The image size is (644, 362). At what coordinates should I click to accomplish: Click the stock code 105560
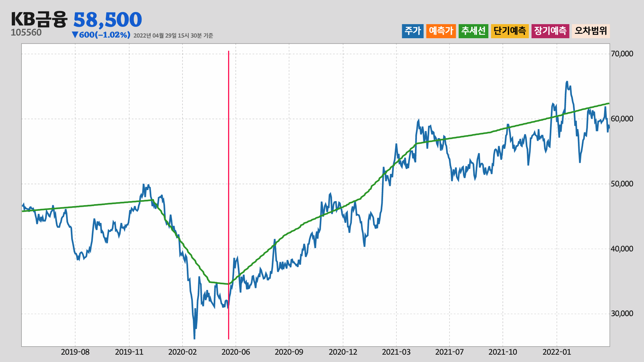coord(26,33)
